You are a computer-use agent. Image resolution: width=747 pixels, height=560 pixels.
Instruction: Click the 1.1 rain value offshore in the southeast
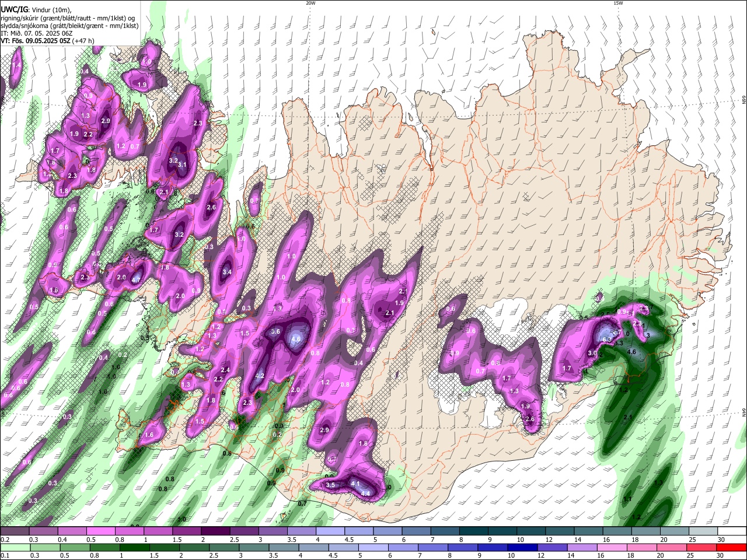pos(628,499)
